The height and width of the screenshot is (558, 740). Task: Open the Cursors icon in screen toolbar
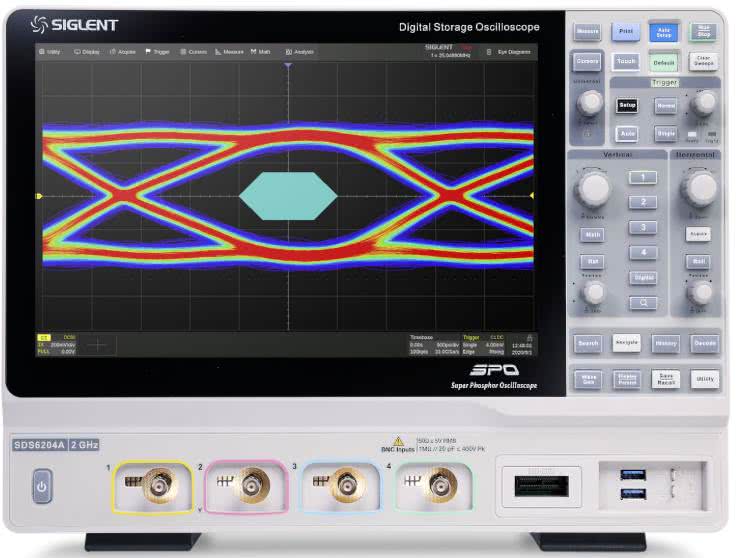[x=193, y=51]
